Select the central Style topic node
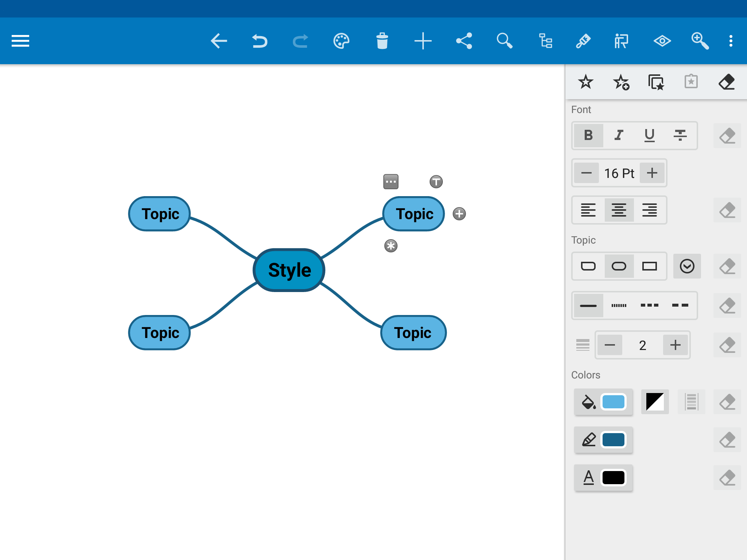 point(289,270)
